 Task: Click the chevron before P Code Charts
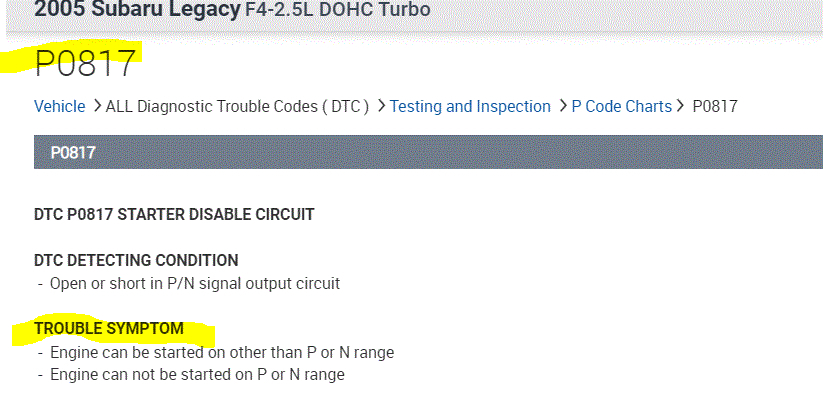[x=562, y=107]
